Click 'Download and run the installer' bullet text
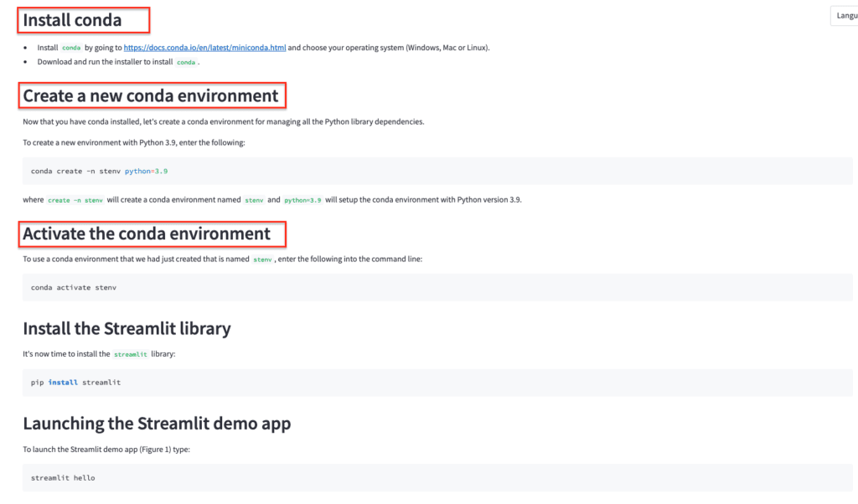This screenshot has width=858, height=504. (x=105, y=62)
